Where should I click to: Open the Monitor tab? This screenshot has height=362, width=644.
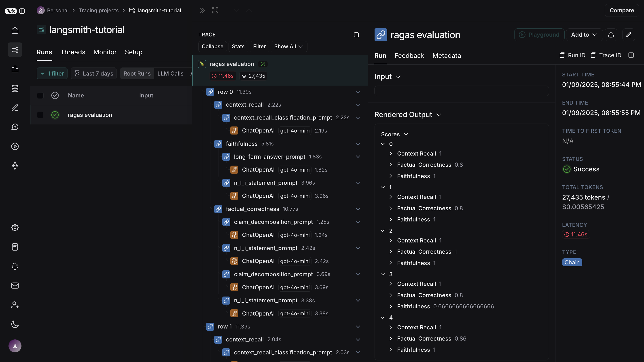pyautogui.click(x=105, y=52)
